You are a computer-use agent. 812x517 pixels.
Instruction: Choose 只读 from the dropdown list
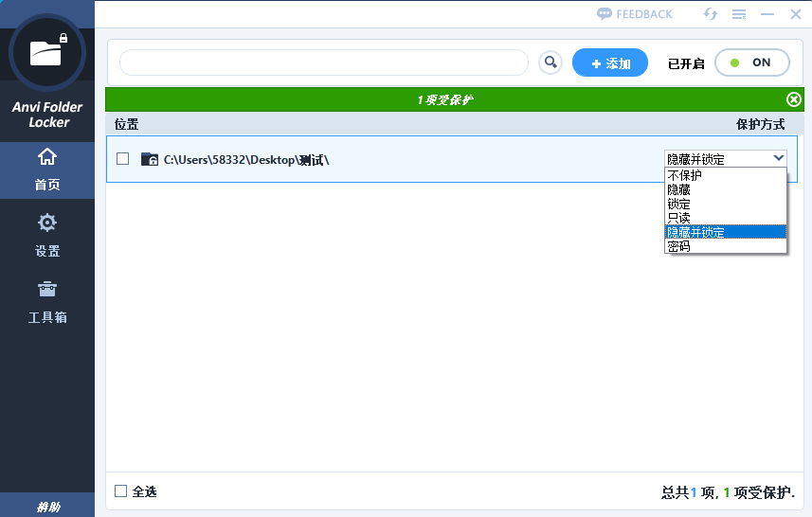pyautogui.click(x=726, y=218)
